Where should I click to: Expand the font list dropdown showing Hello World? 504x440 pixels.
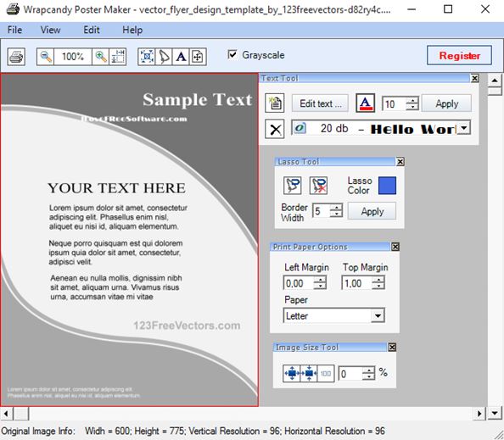coord(464,128)
